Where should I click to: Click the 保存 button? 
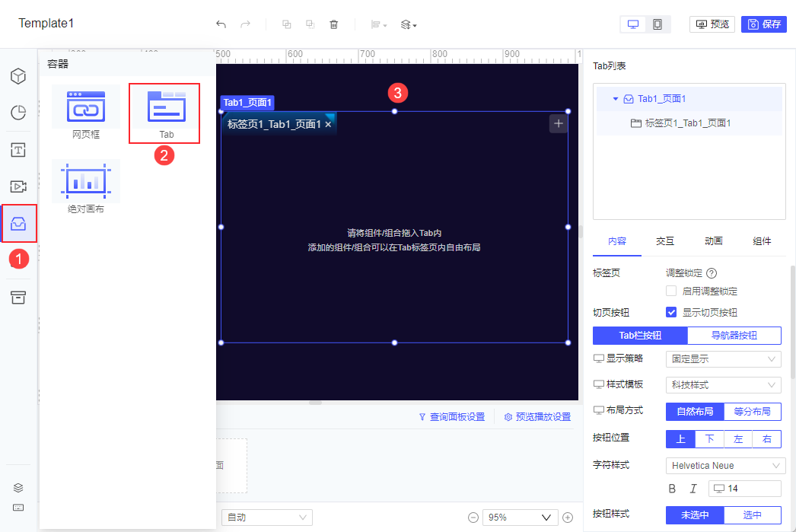click(764, 24)
